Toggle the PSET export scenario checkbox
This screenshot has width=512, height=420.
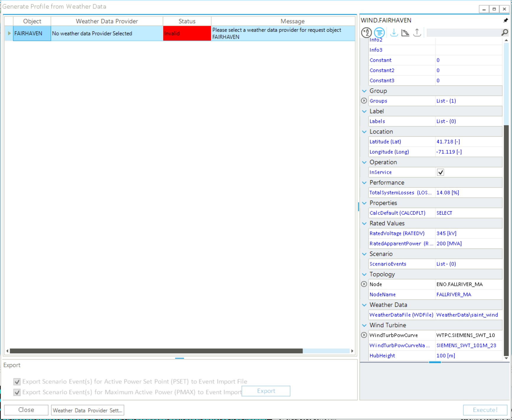click(x=17, y=382)
